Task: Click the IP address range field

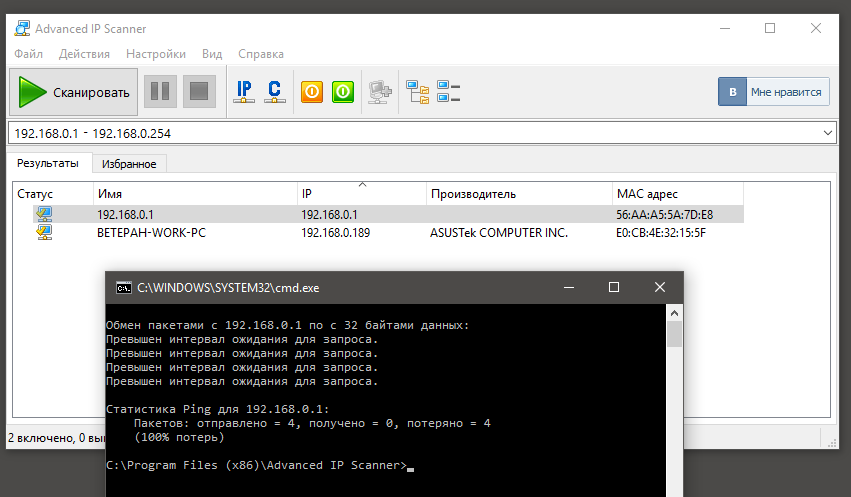Action: click(400, 132)
